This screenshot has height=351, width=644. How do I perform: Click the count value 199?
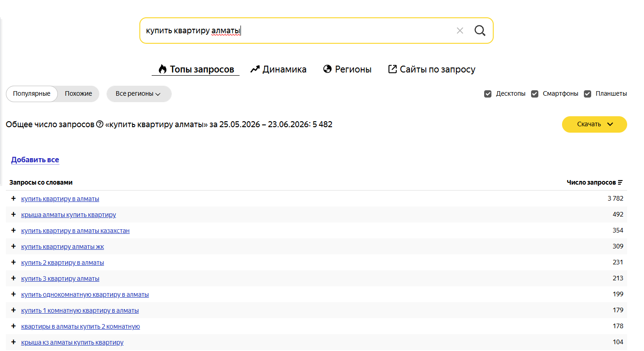(x=618, y=294)
